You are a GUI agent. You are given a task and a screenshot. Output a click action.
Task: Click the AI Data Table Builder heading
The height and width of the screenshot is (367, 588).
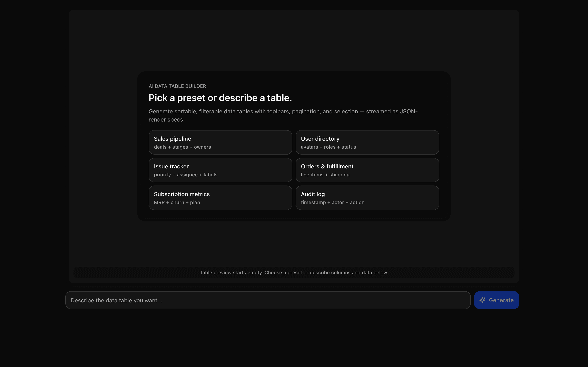pyautogui.click(x=177, y=86)
